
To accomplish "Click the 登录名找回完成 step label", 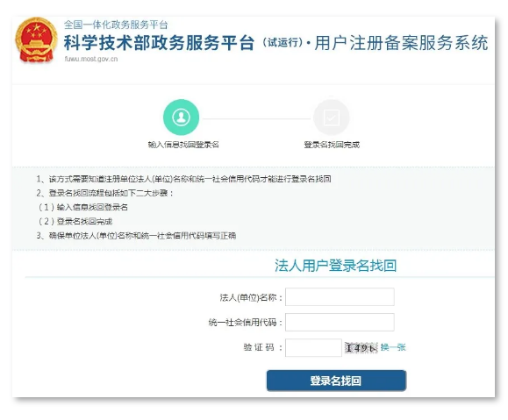I will (332, 145).
